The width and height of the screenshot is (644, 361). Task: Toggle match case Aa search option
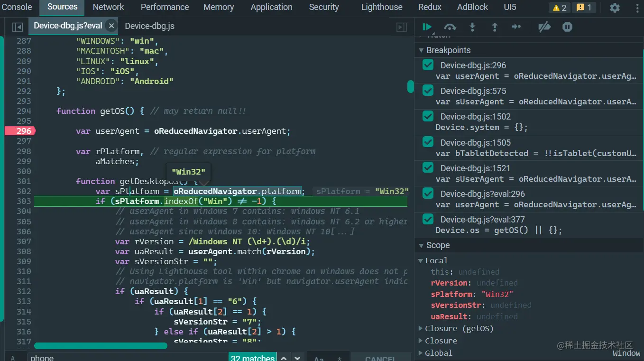(x=319, y=358)
